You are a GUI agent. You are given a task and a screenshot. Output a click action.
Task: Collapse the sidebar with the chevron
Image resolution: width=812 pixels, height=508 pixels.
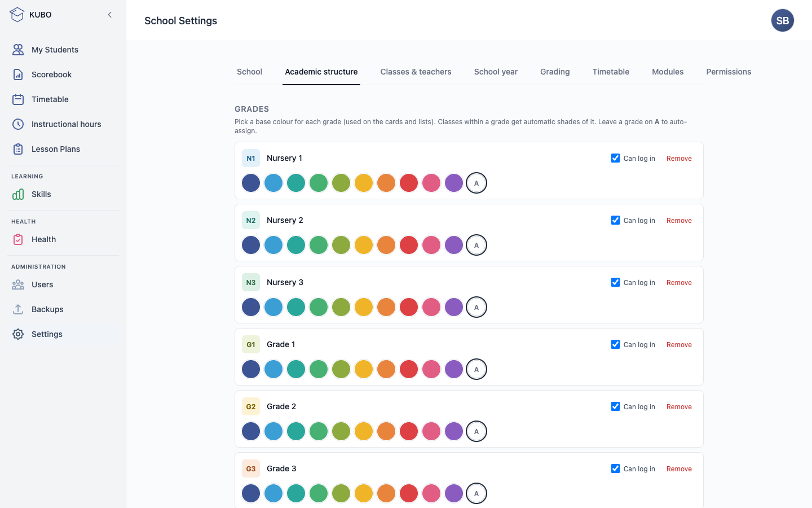point(110,15)
